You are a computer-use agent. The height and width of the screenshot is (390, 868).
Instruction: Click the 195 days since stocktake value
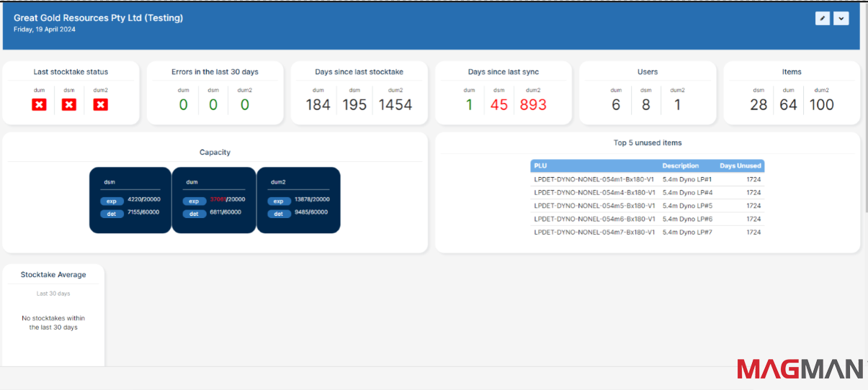coord(354,105)
